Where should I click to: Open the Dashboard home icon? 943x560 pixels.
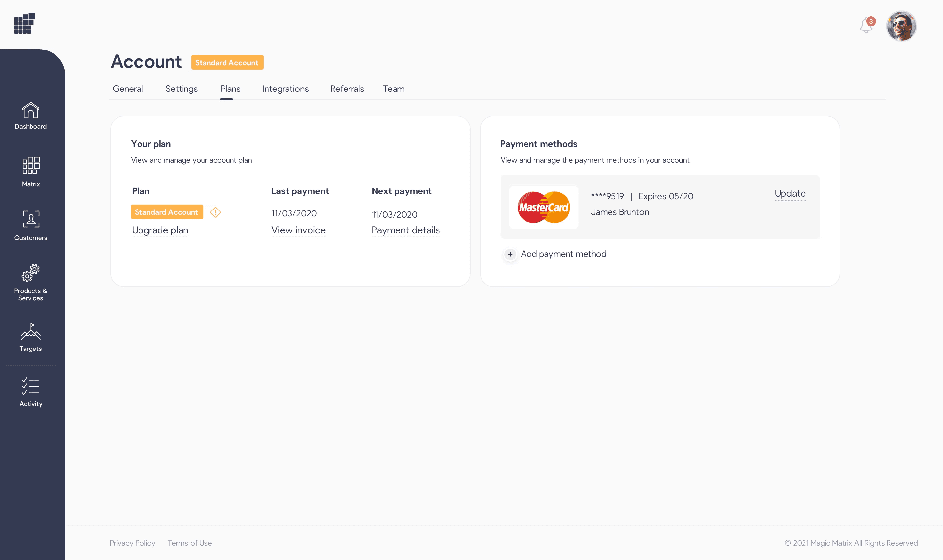point(31,110)
